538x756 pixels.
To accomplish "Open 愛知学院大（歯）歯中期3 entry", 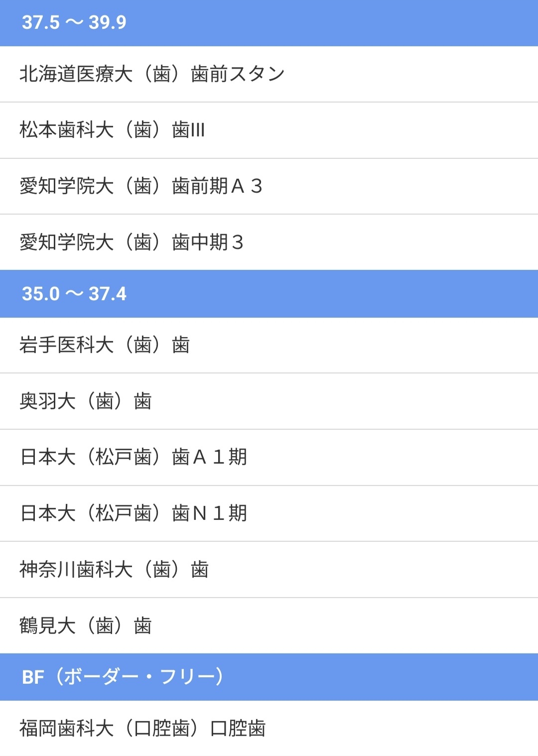I will [132, 243].
